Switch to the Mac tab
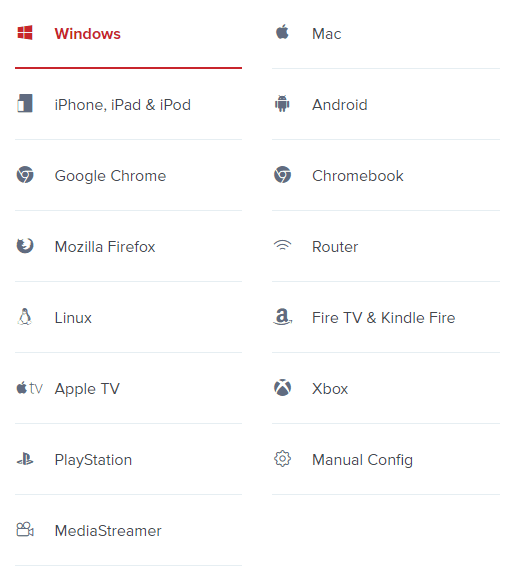This screenshot has width=516, height=573. [x=386, y=34]
